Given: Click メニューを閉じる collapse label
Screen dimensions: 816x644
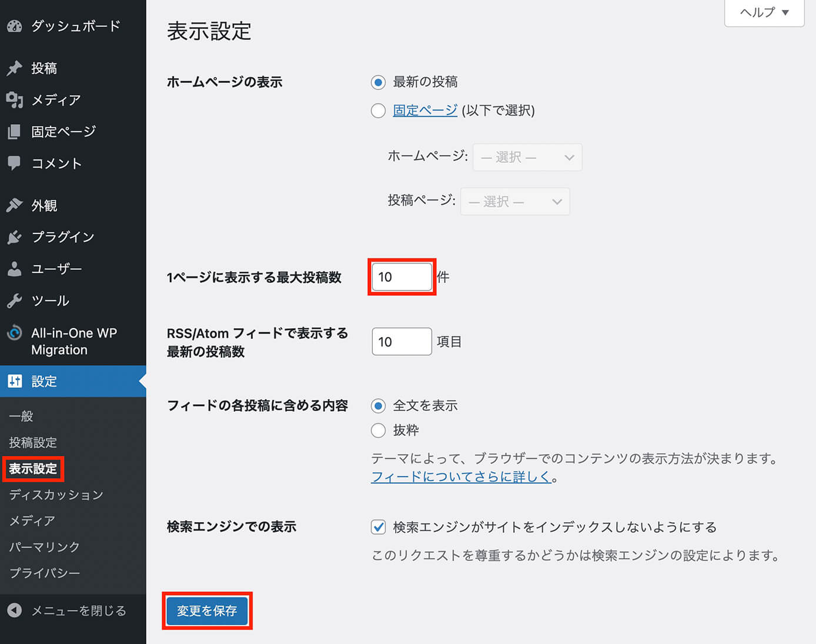Looking at the screenshot, I should point(79,610).
